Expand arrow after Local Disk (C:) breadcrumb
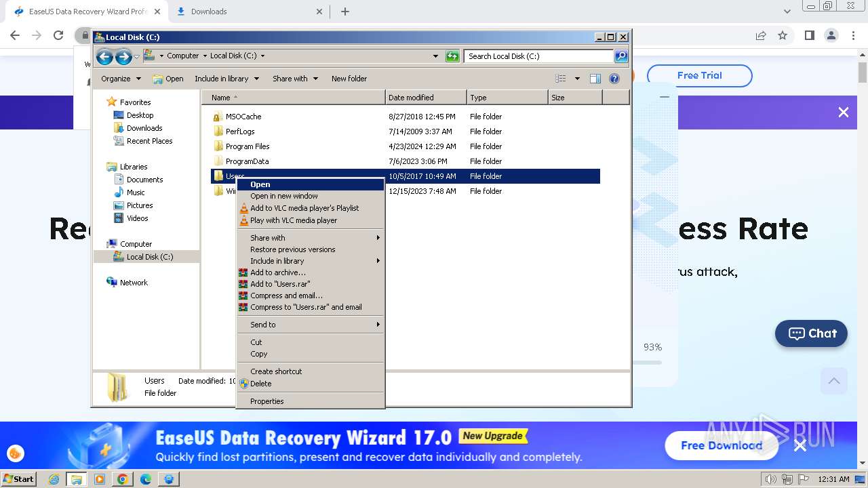868x488 pixels. point(262,56)
